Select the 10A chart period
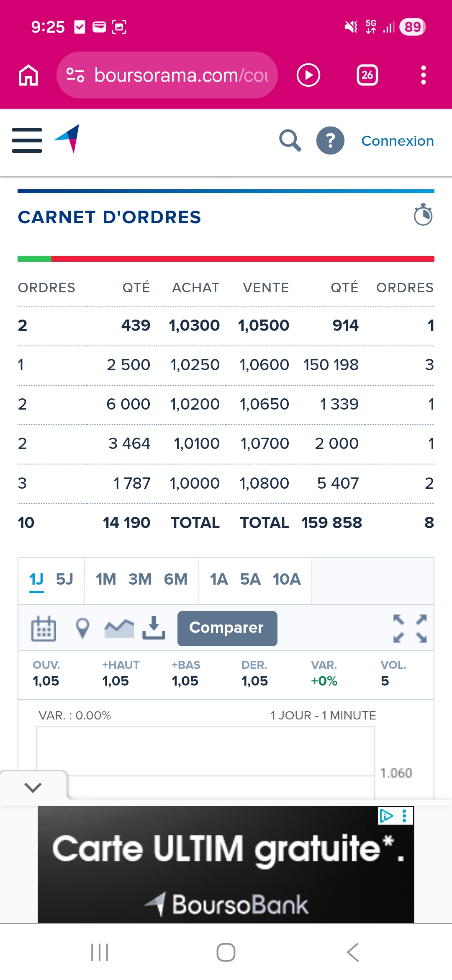The width and height of the screenshot is (452, 980). 287,579
